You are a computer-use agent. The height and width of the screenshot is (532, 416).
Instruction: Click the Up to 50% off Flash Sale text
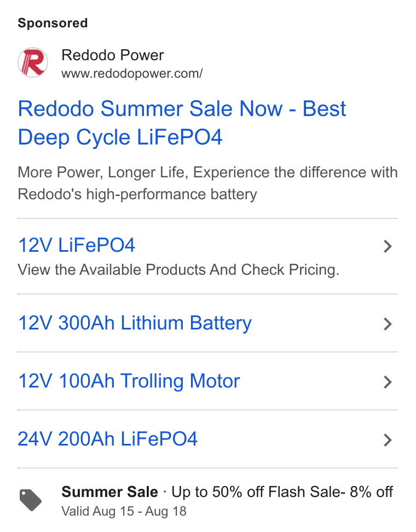(258, 491)
